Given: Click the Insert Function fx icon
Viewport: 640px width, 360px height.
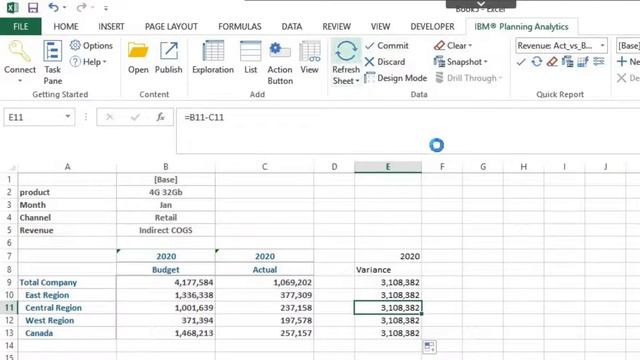Looking at the screenshot, I should pos(160,117).
